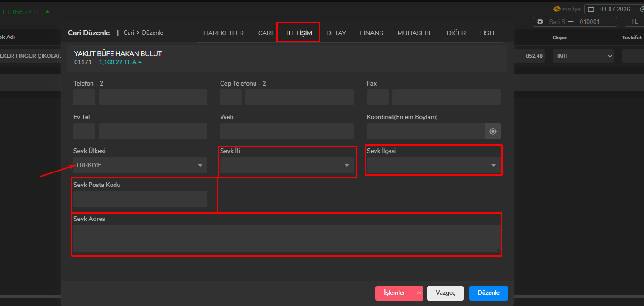Screen dimensions: 644x306
Task: Click the Cep Telefonu - 2 area code field
Action: pos(231,97)
